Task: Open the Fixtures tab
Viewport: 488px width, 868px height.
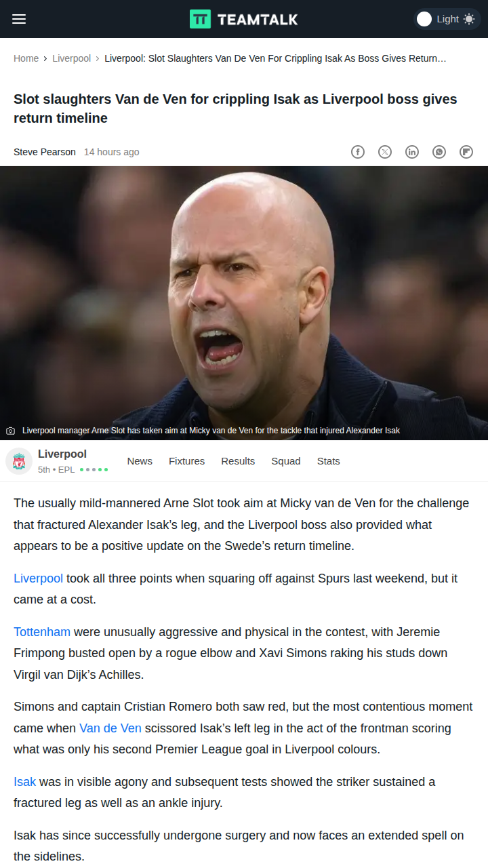Action: click(x=186, y=461)
